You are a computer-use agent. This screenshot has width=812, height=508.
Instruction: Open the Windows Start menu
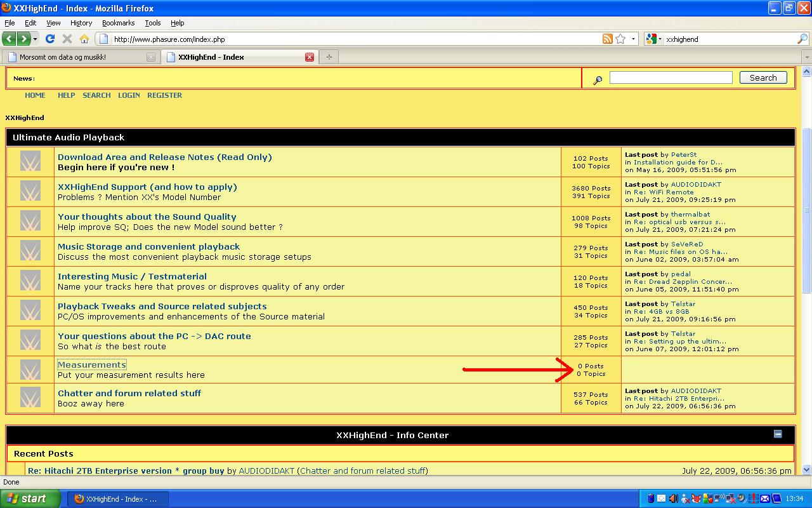tap(31, 498)
